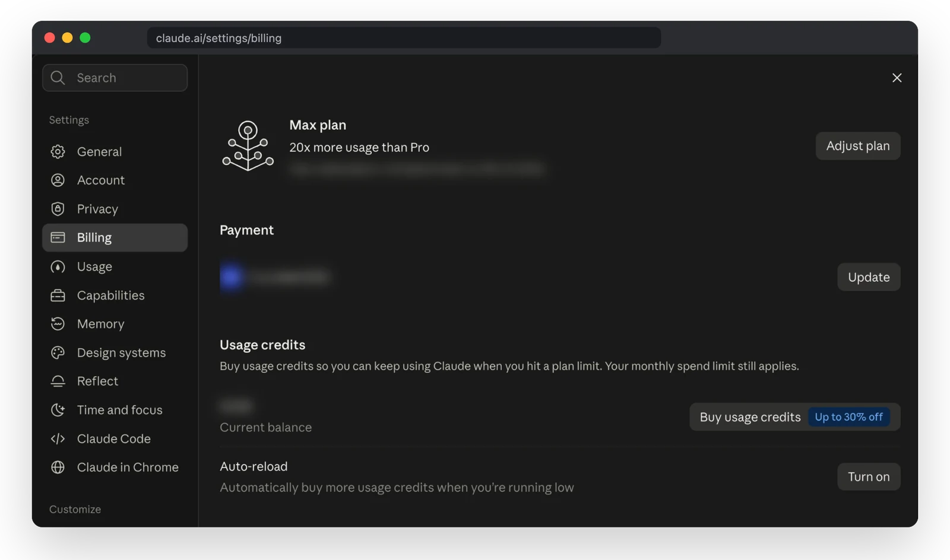Click the Billing card icon
950x560 pixels.
click(58, 237)
